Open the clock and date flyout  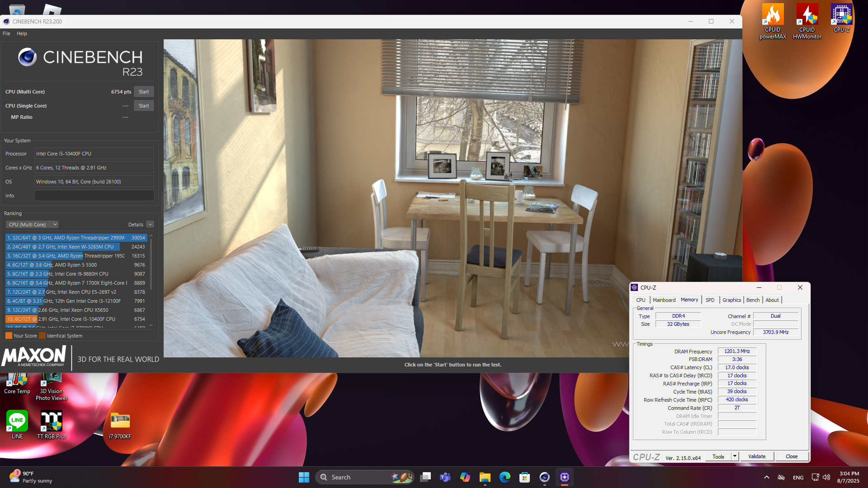pos(849,477)
